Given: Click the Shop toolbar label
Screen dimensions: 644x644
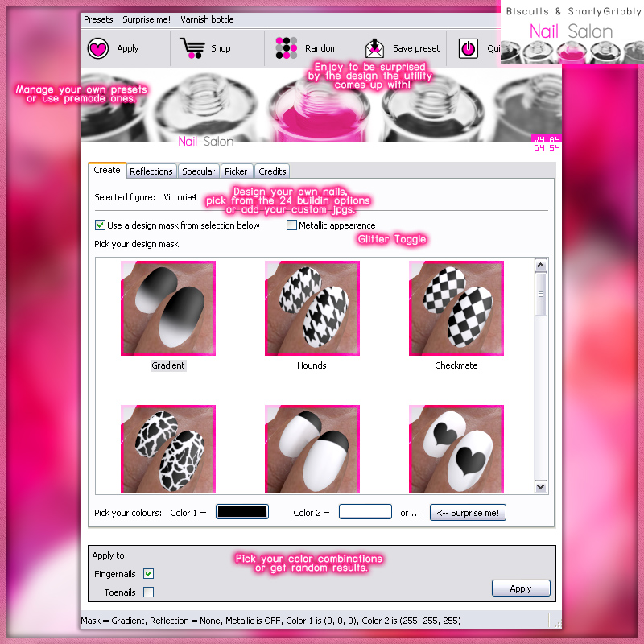Looking at the screenshot, I should (221, 48).
